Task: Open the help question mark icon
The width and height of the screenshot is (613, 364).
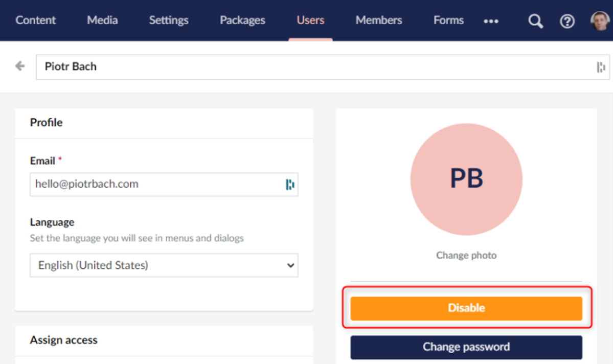Action: 567,21
